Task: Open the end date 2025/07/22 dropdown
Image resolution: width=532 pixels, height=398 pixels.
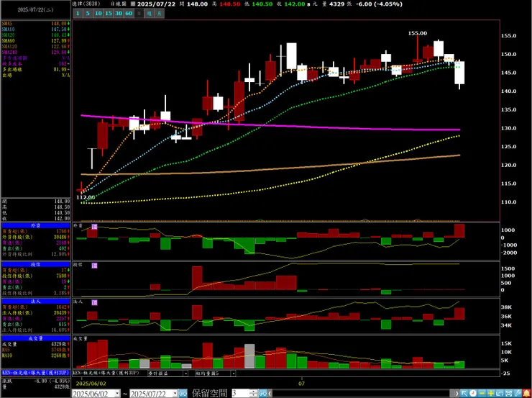Action: [x=175, y=394]
